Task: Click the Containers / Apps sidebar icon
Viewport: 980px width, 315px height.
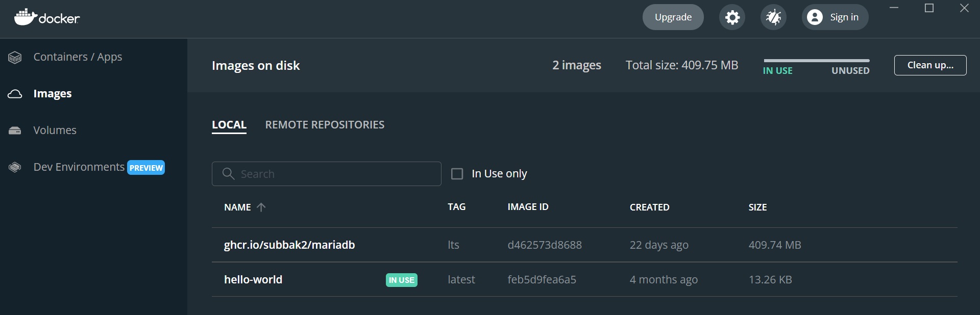Action: tap(15, 58)
